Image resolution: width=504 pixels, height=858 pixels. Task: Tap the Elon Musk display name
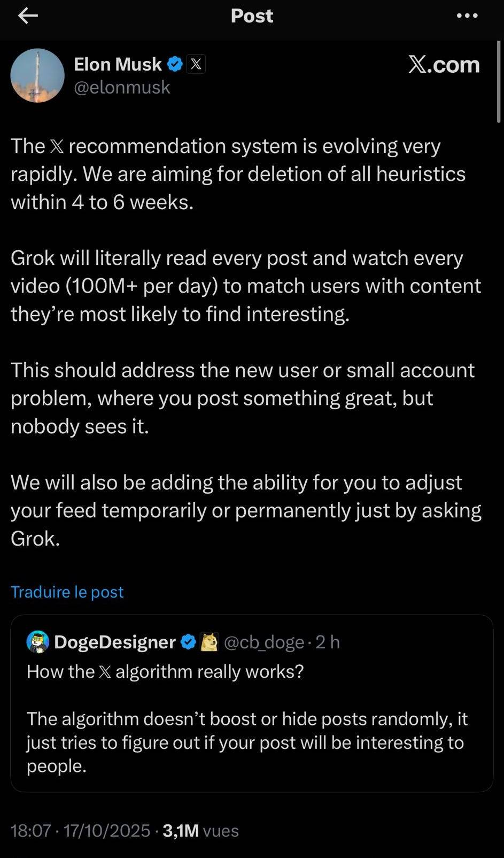click(x=118, y=64)
